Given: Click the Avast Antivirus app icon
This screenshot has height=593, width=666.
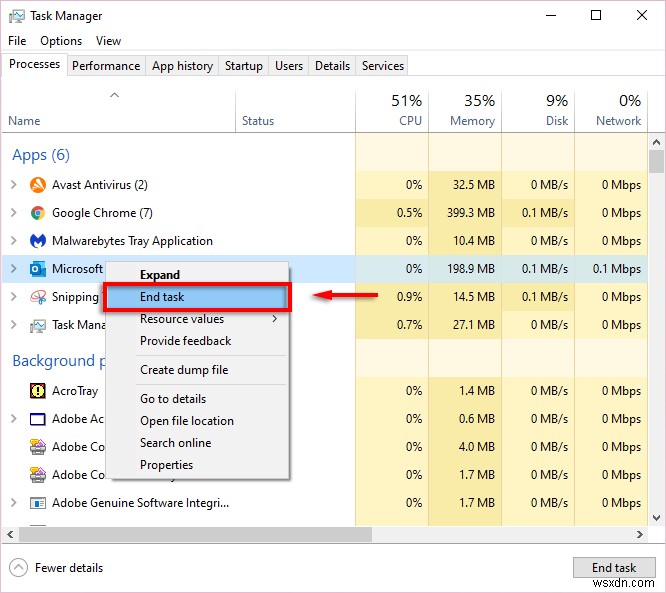Looking at the screenshot, I should point(38,185).
